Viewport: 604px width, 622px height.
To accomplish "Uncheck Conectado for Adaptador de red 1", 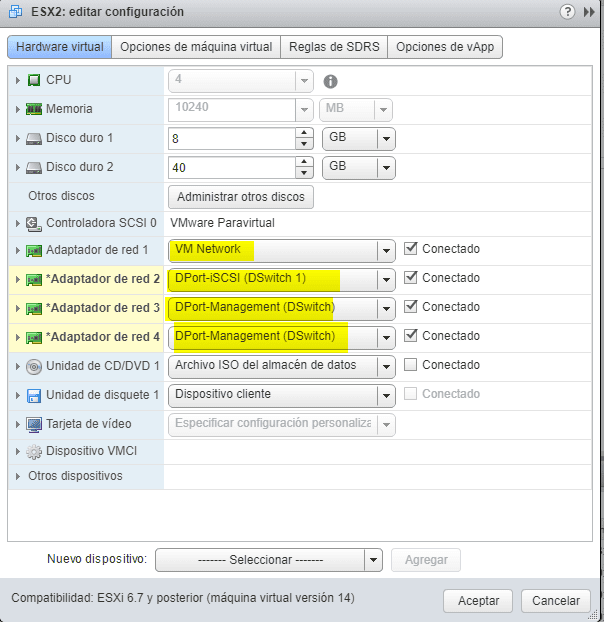I will click(410, 249).
